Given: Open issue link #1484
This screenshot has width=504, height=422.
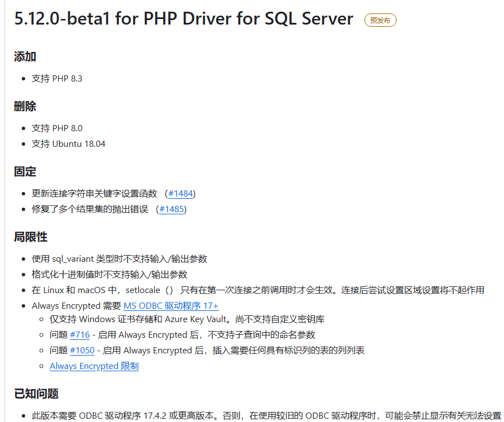Looking at the screenshot, I should (x=180, y=193).
